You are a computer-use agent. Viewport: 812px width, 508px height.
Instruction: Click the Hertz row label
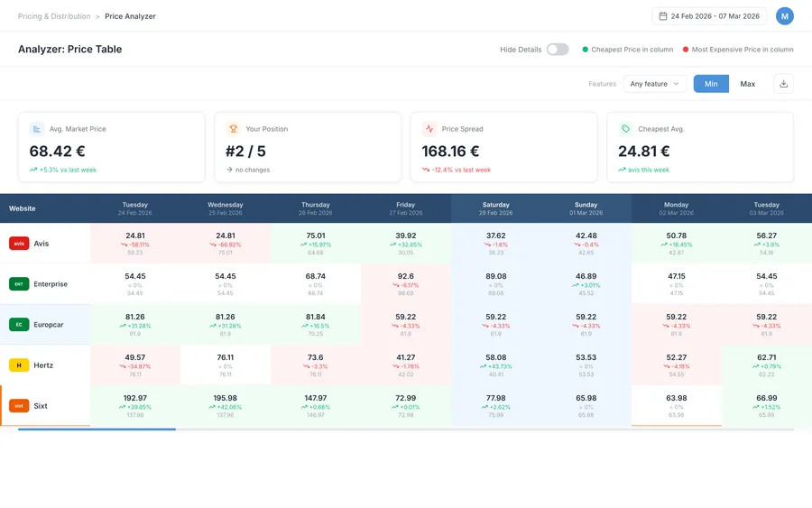(x=43, y=365)
